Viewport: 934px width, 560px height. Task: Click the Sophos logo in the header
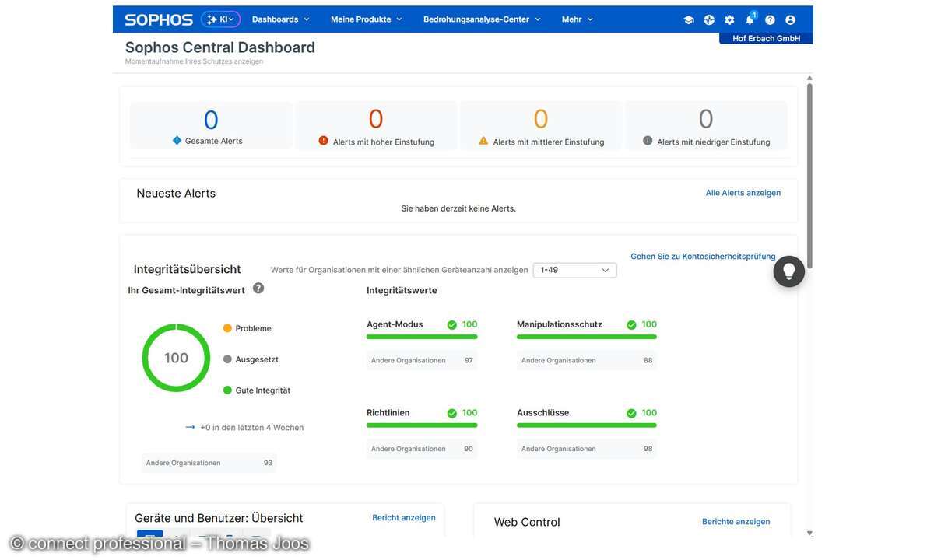click(159, 19)
